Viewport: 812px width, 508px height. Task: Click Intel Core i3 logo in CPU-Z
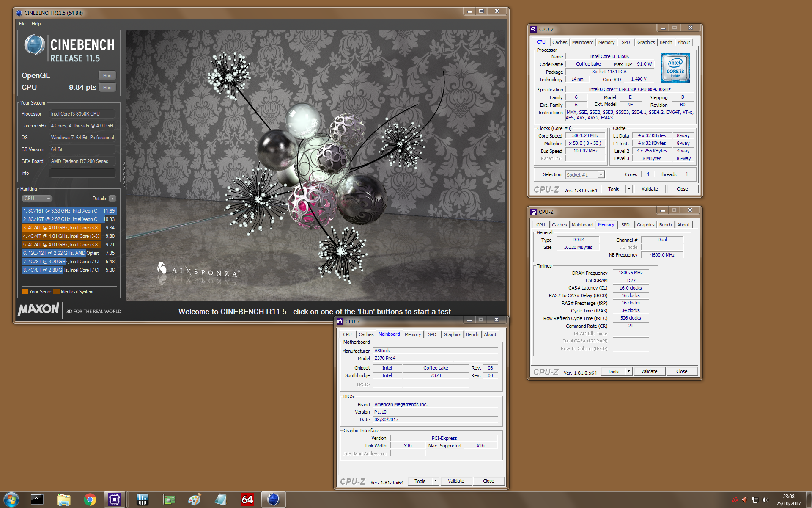tap(675, 68)
